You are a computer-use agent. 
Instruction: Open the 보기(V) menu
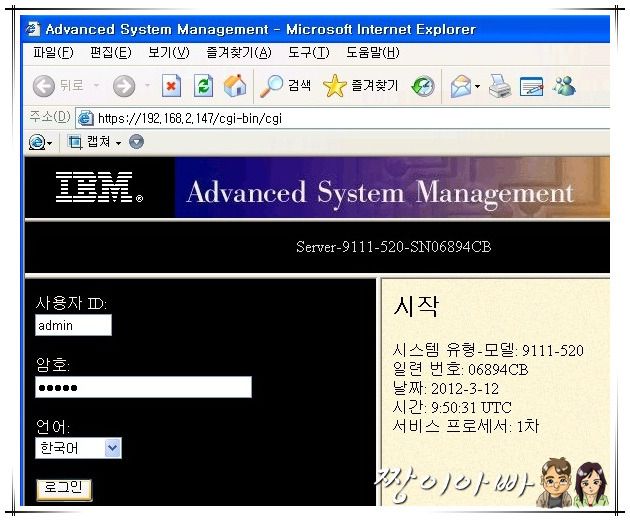168,52
